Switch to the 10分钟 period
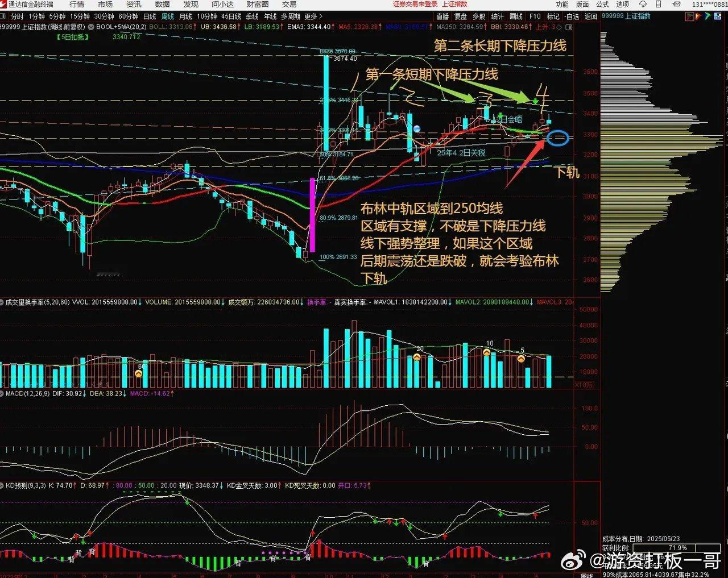Image resolution: width=728 pixels, height=578 pixels. tap(207, 16)
